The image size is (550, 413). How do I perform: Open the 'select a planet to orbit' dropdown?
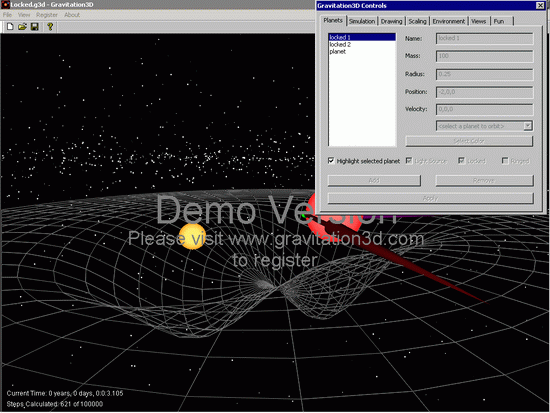528,126
